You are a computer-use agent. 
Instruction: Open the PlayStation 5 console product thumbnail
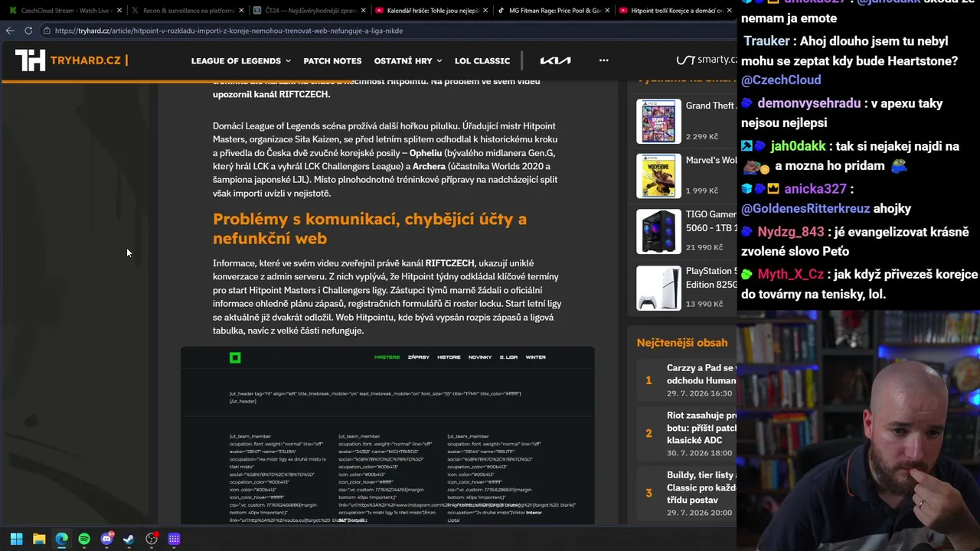coord(658,287)
